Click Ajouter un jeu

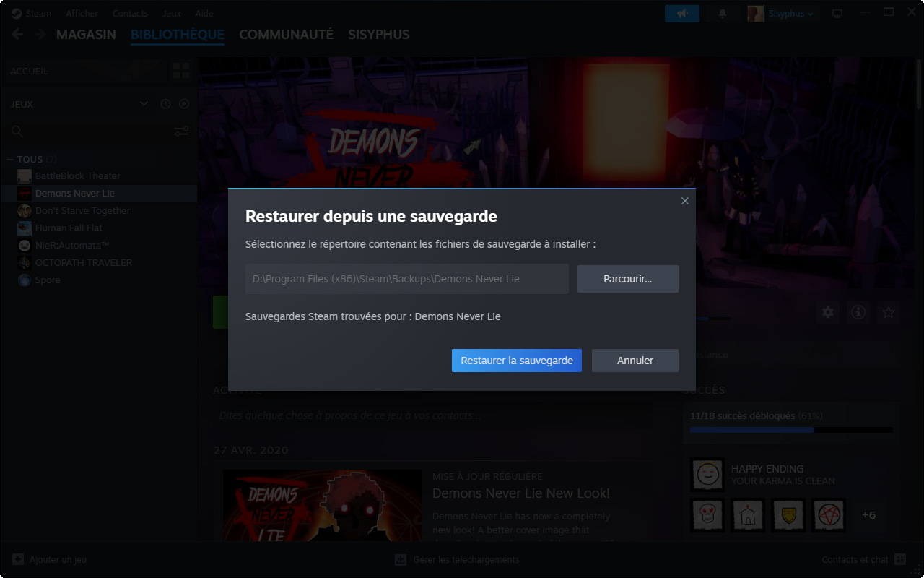pyautogui.click(x=50, y=560)
